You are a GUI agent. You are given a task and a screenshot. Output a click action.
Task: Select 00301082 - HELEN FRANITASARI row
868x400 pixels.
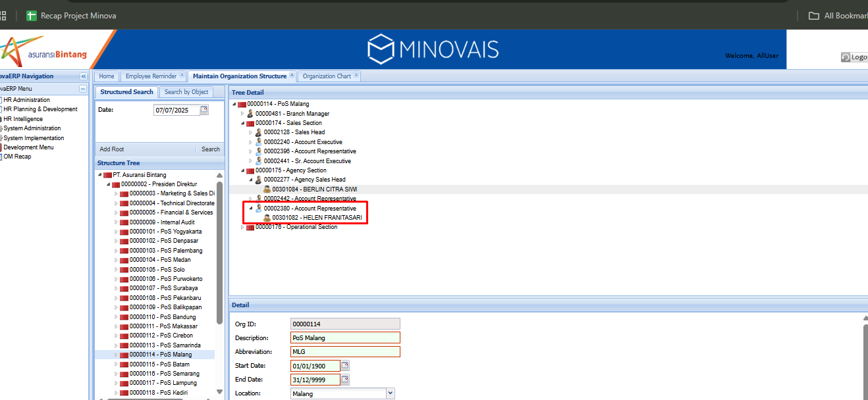(317, 218)
